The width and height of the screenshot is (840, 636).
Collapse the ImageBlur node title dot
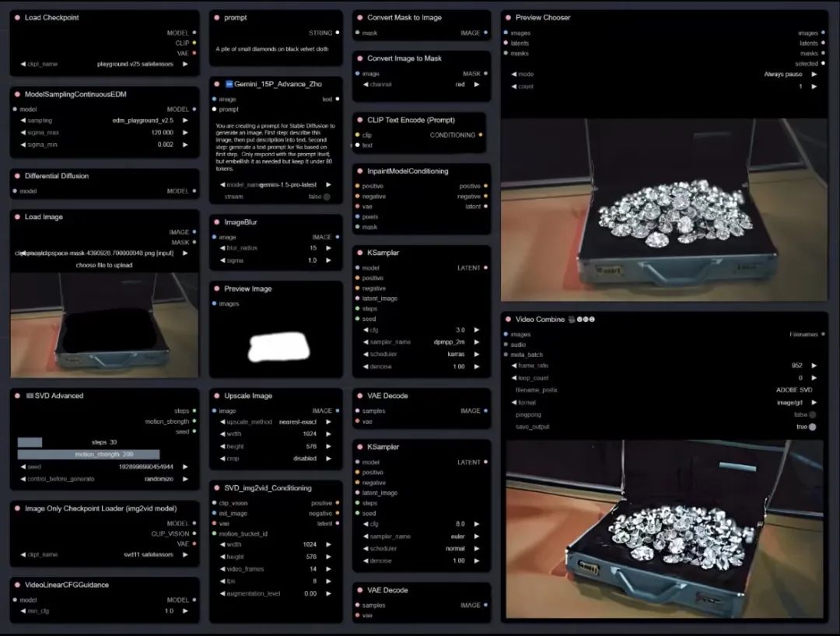pos(216,222)
